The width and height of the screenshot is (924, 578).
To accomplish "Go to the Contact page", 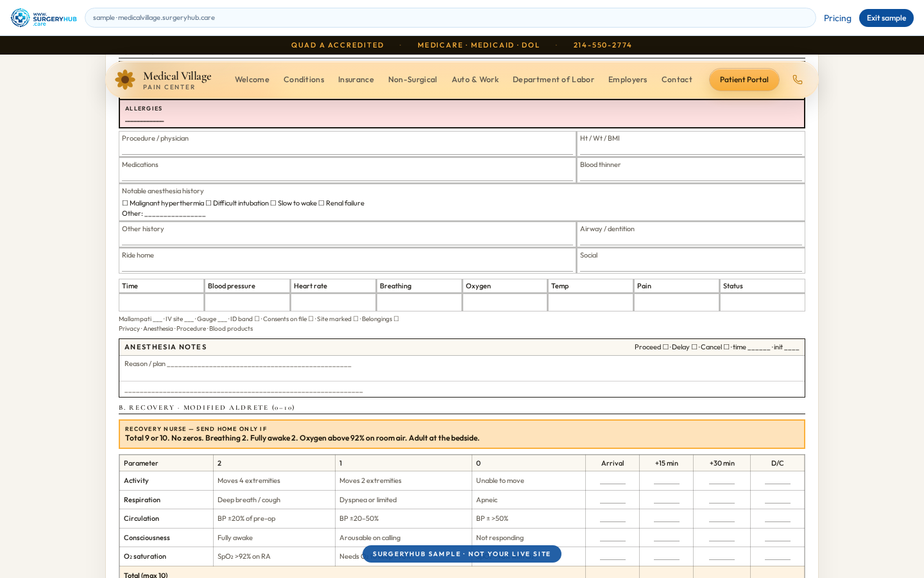I will (677, 80).
